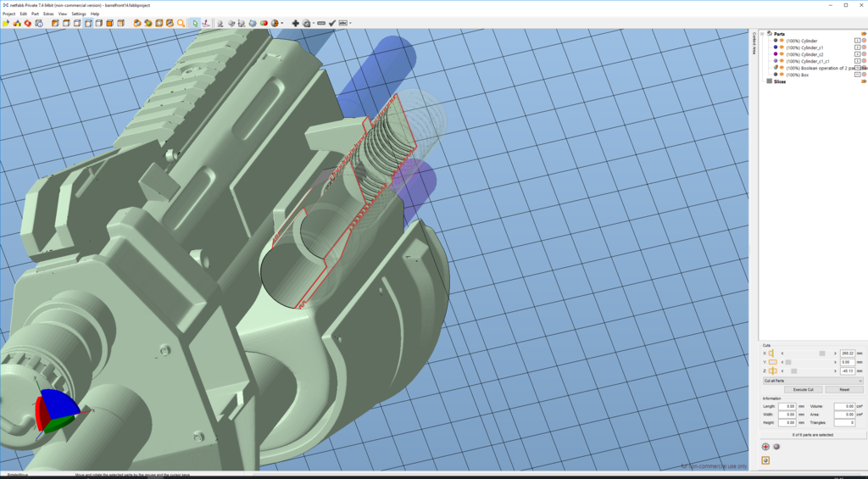Click the clock info icon in the toolbar
868x479 pixels.
(39, 23)
